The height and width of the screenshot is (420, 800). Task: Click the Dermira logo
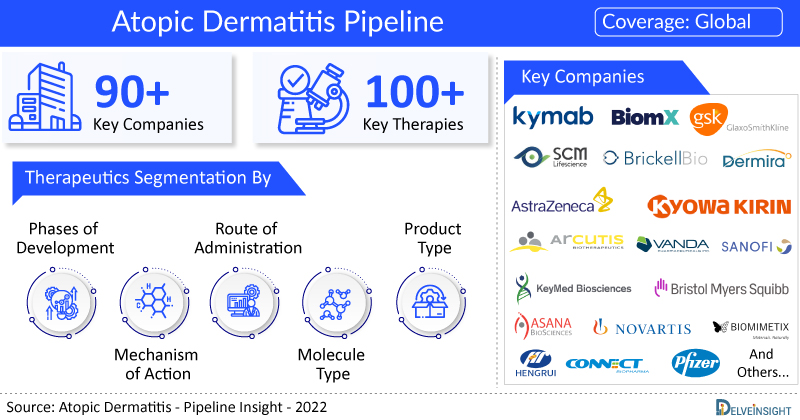[x=756, y=159]
